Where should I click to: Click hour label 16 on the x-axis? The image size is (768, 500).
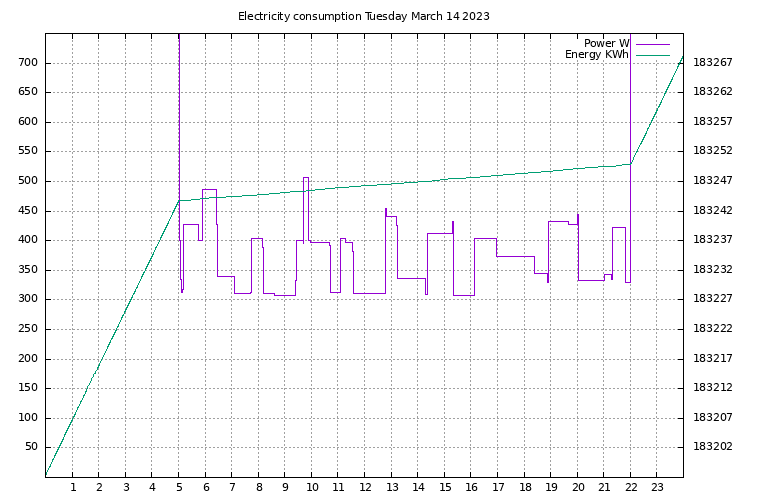coord(471,487)
